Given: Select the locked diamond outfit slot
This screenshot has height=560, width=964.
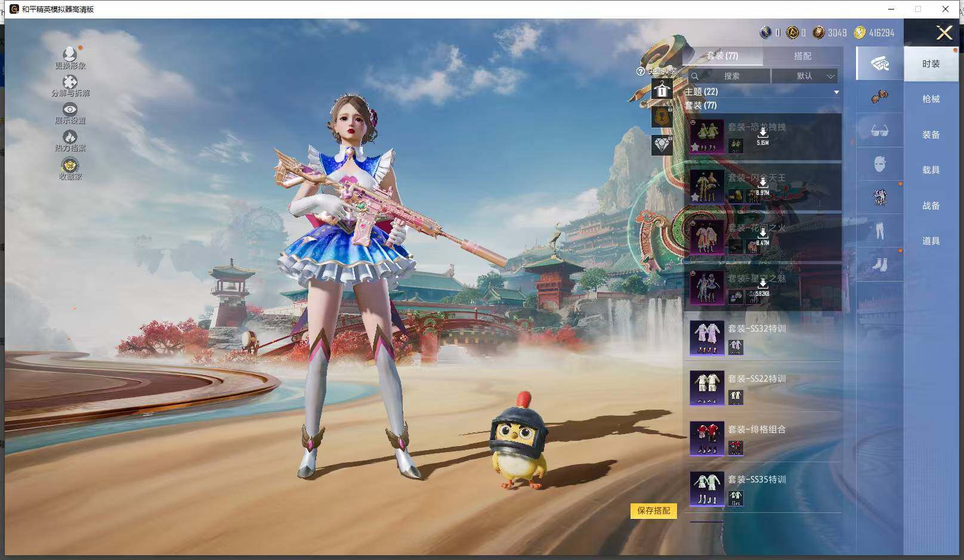Looking at the screenshot, I should (x=662, y=144).
